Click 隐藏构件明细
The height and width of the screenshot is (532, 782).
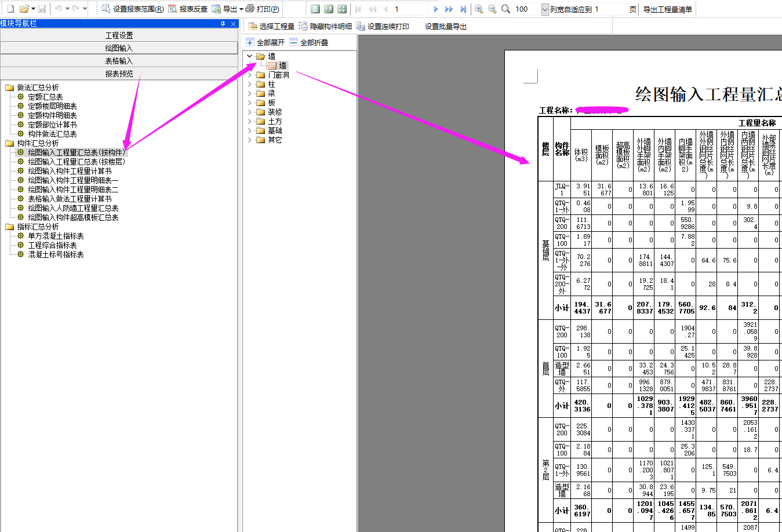click(325, 26)
